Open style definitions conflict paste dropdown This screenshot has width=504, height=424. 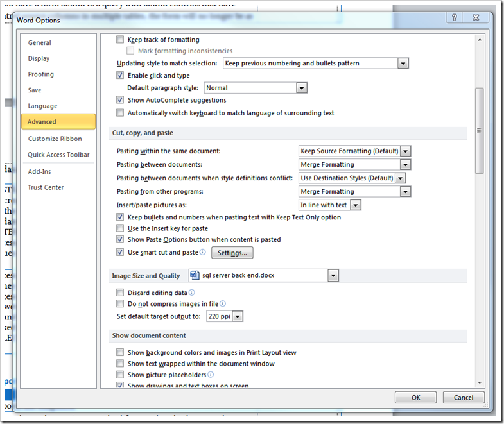400,178
